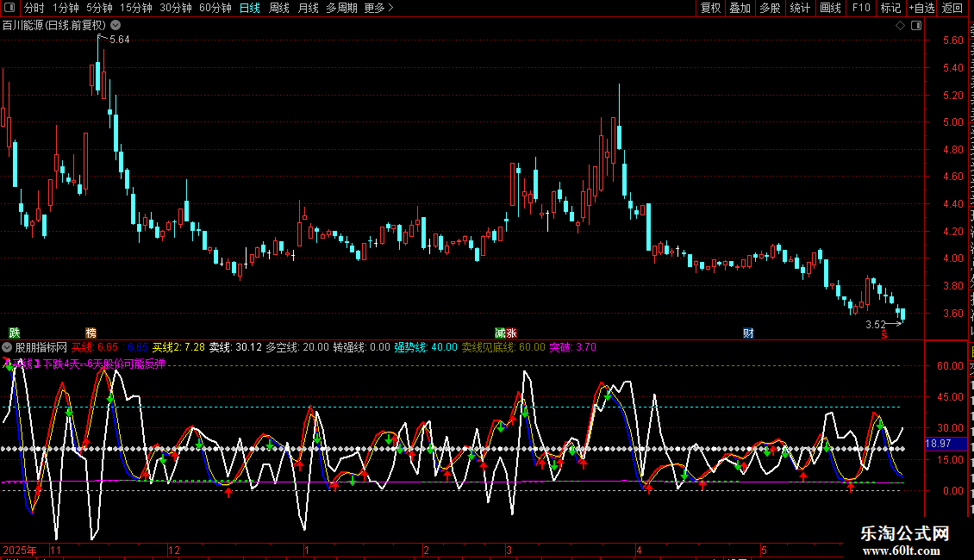The height and width of the screenshot is (560, 974).
Task: Click the orange 榜 event badge
Action: click(91, 333)
